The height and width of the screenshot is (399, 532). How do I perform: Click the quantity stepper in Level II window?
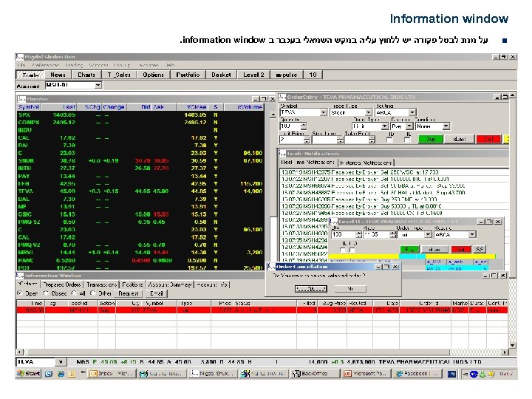coord(359,234)
